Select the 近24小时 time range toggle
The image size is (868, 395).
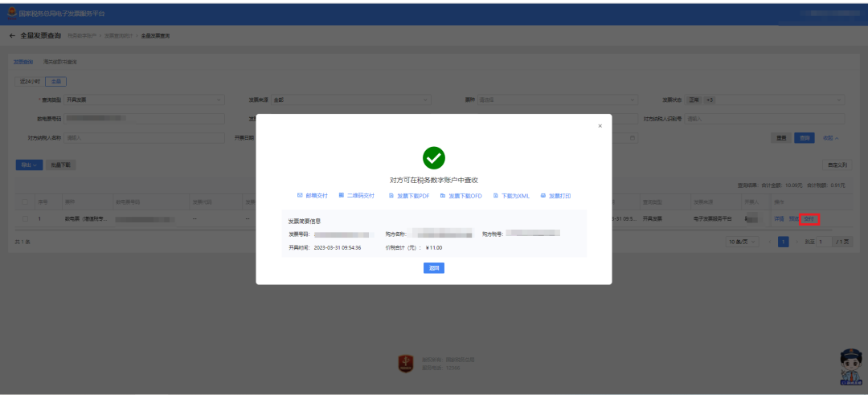(x=30, y=81)
